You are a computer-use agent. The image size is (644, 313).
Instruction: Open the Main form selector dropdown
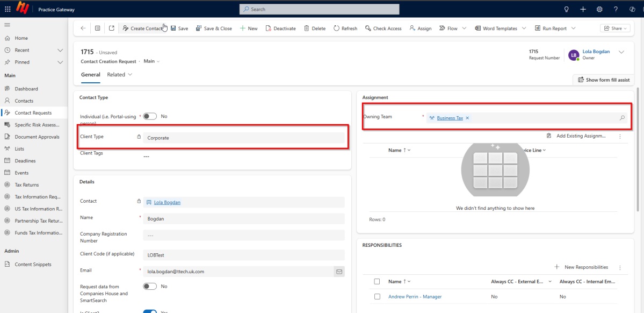pyautogui.click(x=151, y=61)
